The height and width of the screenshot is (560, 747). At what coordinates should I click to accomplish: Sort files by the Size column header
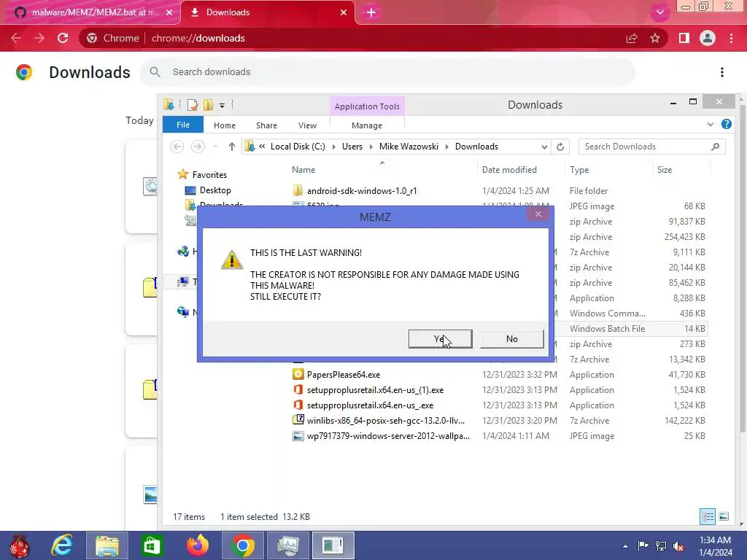665,169
